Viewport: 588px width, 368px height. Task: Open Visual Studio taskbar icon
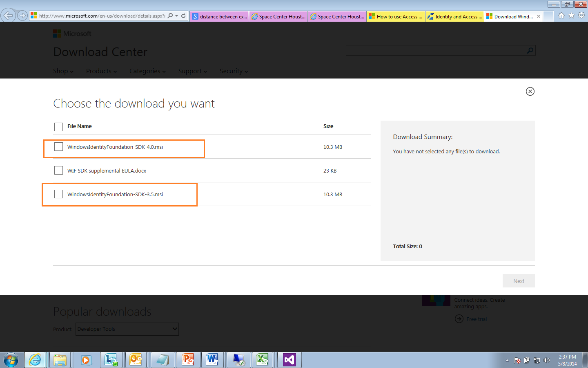click(289, 360)
